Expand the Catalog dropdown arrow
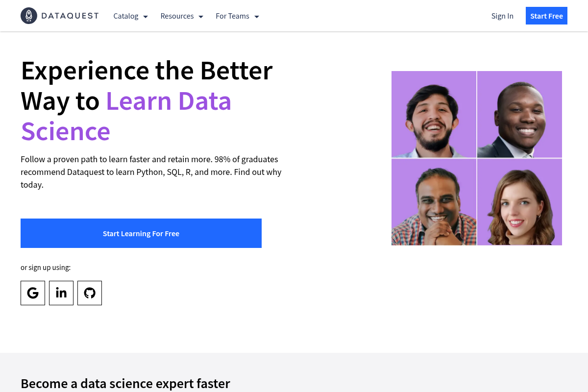This screenshot has width=588, height=392. click(146, 17)
